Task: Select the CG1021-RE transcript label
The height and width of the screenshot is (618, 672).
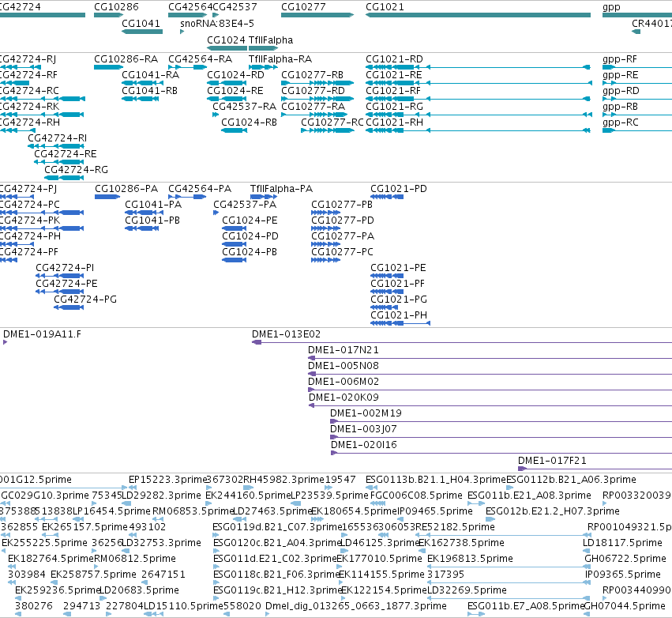Action: coord(393,74)
